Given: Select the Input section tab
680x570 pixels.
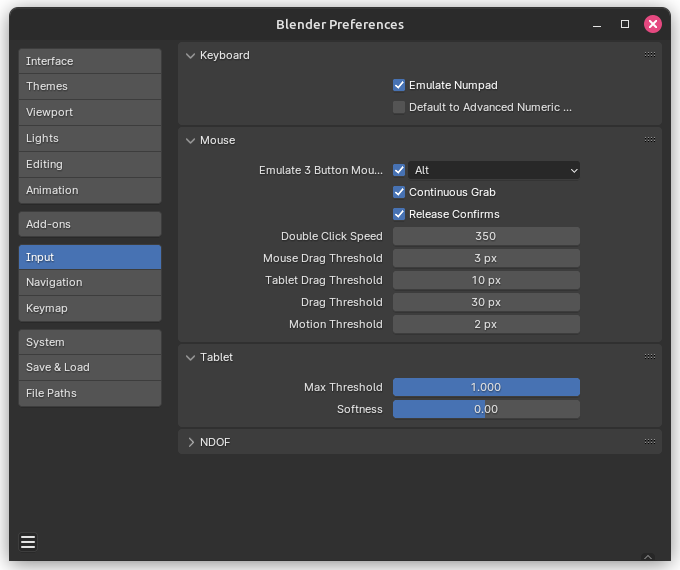Looking at the screenshot, I should (90, 257).
